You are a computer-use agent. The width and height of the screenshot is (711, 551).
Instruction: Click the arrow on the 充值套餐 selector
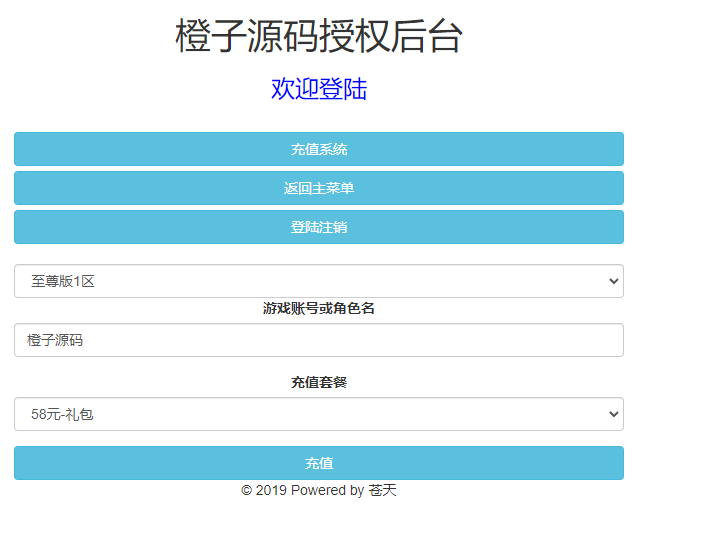pyautogui.click(x=613, y=415)
